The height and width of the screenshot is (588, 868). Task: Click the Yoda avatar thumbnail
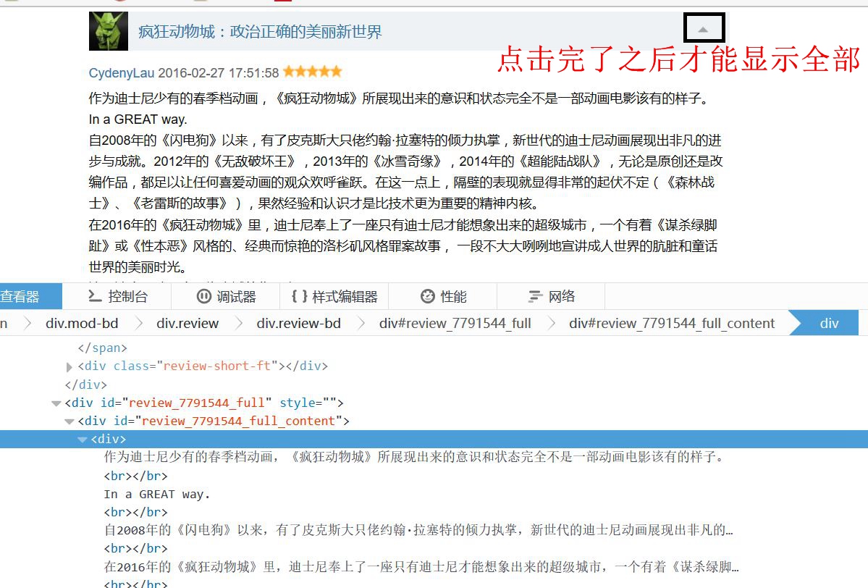109,32
